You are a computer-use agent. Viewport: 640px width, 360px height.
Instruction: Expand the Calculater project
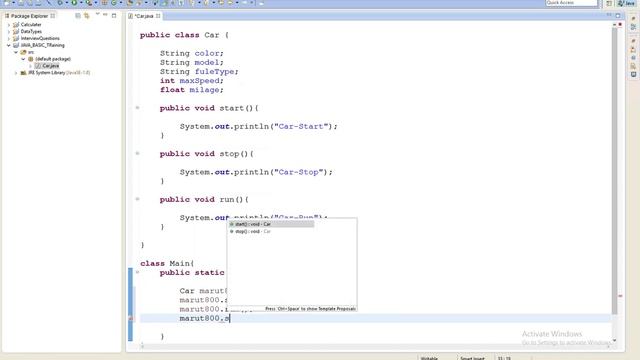point(9,25)
